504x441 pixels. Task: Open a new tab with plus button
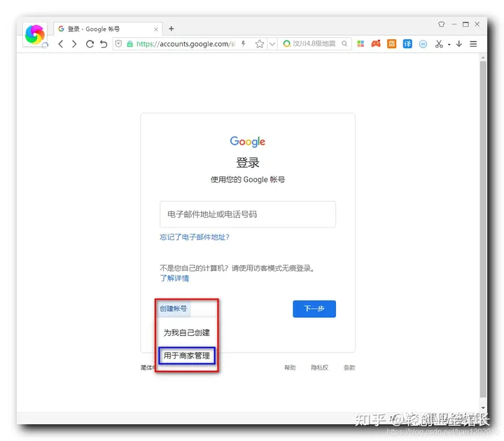tap(171, 29)
